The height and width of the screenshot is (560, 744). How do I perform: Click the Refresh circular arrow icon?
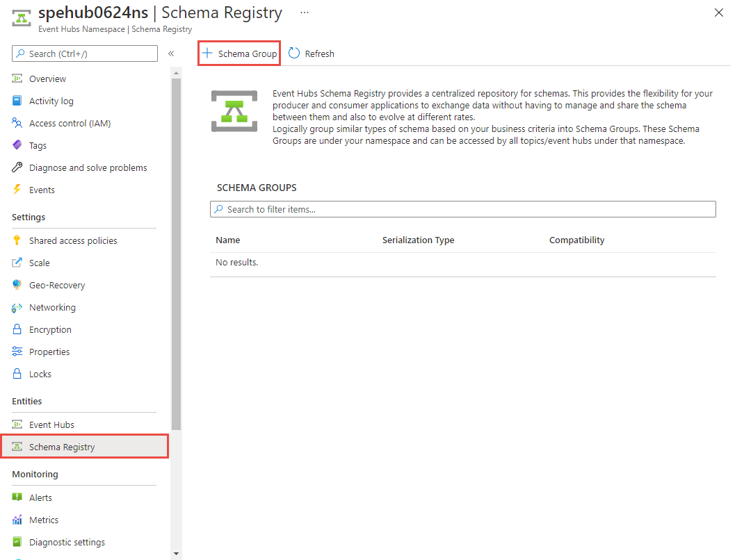[x=294, y=53]
